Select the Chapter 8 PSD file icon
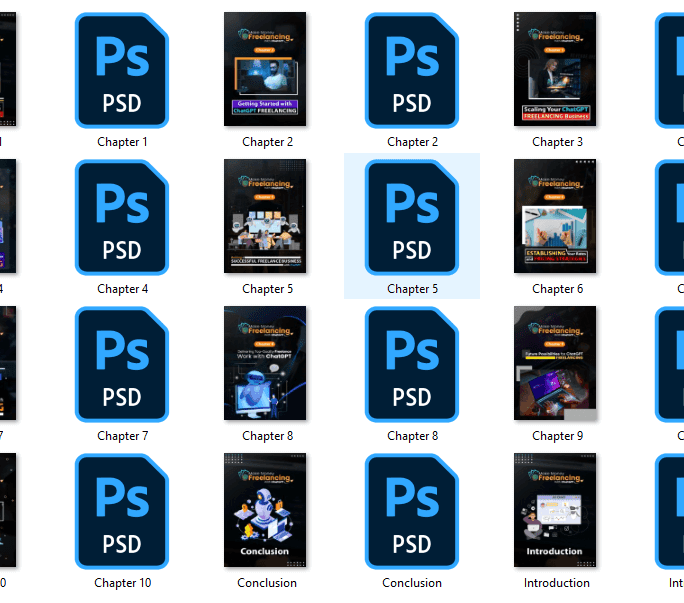The width and height of the screenshot is (684, 603). coord(412,364)
